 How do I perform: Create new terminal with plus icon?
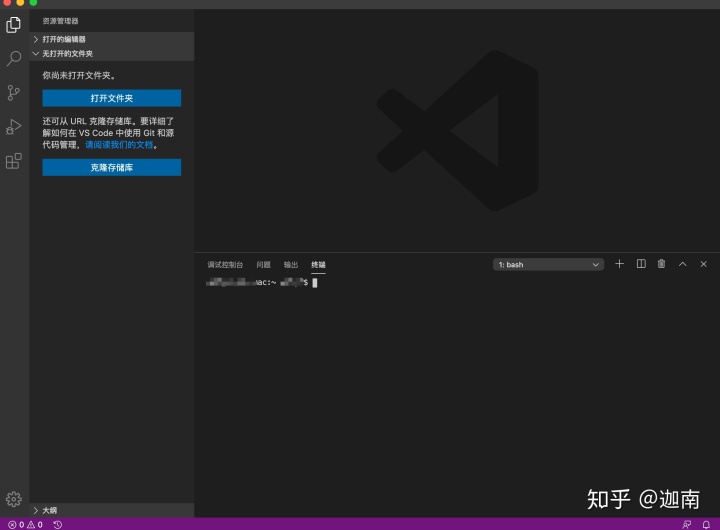pyautogui.click(x=619, y=264)
